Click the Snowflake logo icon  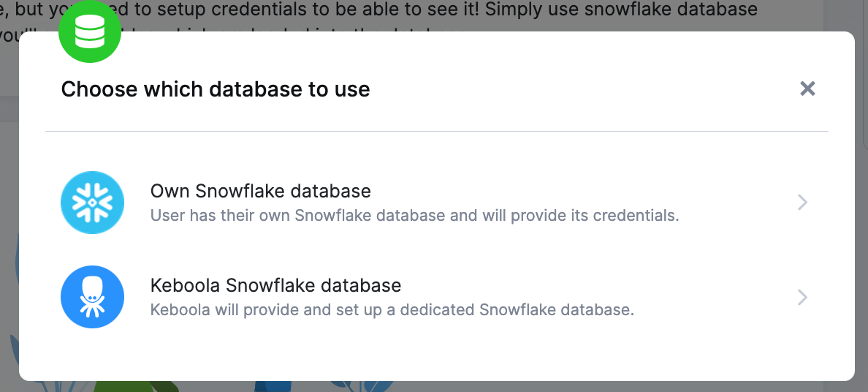93,203
